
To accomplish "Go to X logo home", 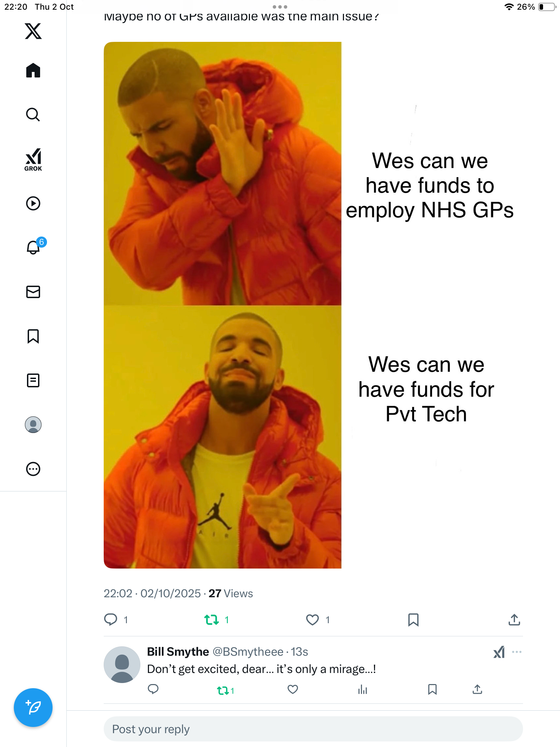I will pos(33,31).
